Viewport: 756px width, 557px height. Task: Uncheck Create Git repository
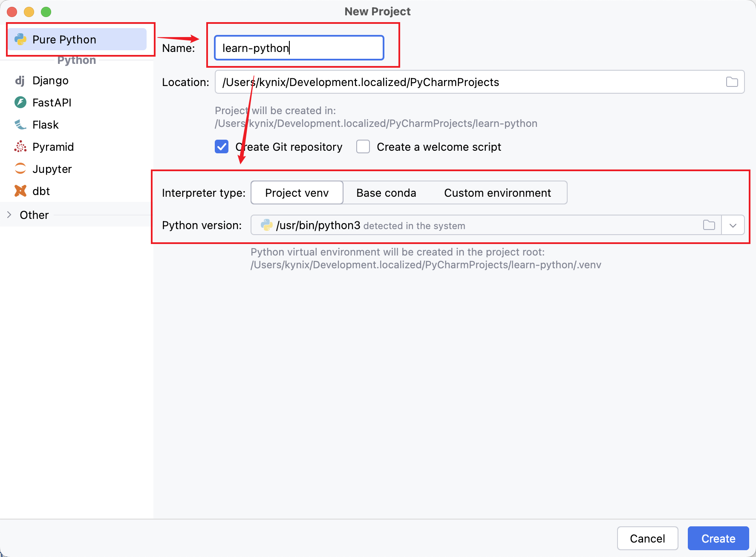(x=222, y=147)
